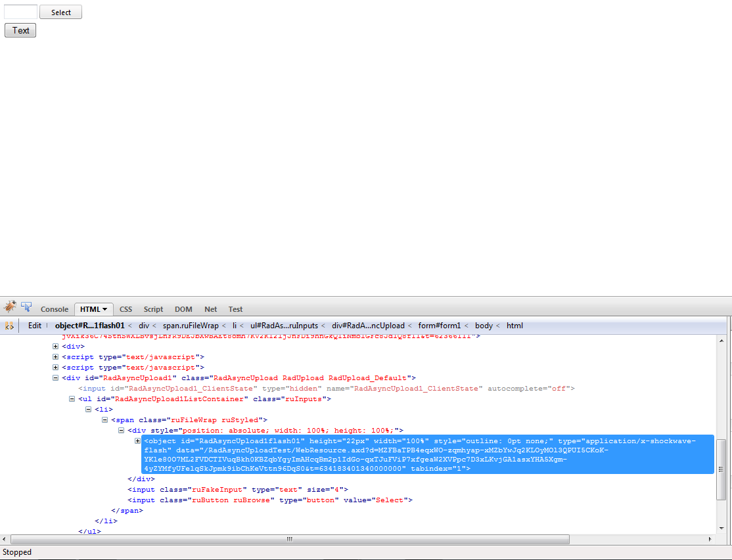Switch to the Script tab
This screenshot has width=732, height=560.
(x=153, y=309)
